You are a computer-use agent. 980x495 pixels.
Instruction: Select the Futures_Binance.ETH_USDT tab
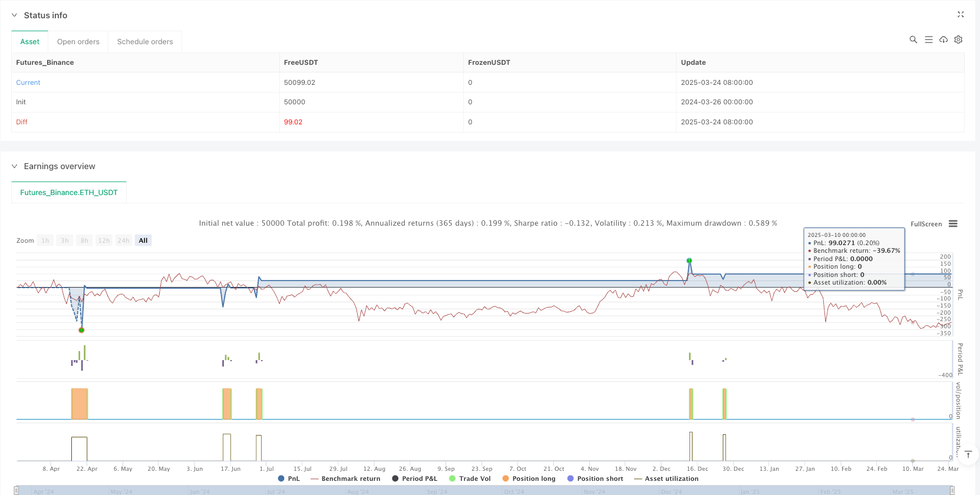[x=69, y=193]
